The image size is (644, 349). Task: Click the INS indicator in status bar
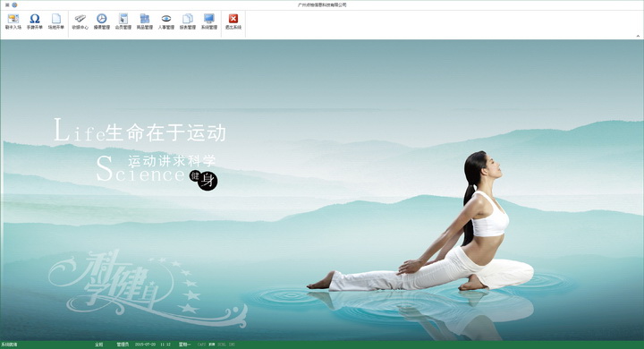point(232,345)
